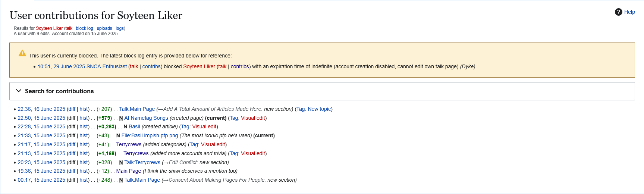The height and width of the screenshot is (194, 644).
Task: View diff for 22:36, 16 June 2025 edit
Action: (72, 109)
